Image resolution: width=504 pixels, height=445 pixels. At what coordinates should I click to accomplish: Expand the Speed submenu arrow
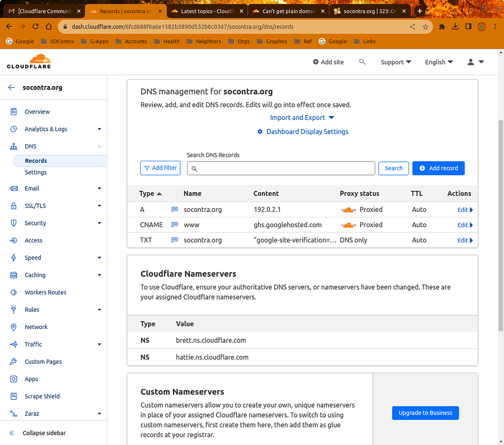[x=99, y=258]
